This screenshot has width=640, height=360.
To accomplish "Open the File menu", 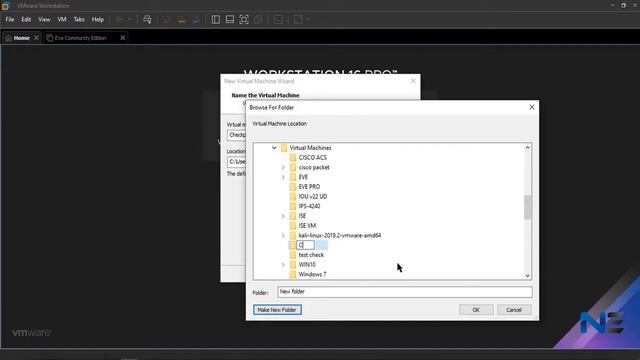I will point(10,20).
